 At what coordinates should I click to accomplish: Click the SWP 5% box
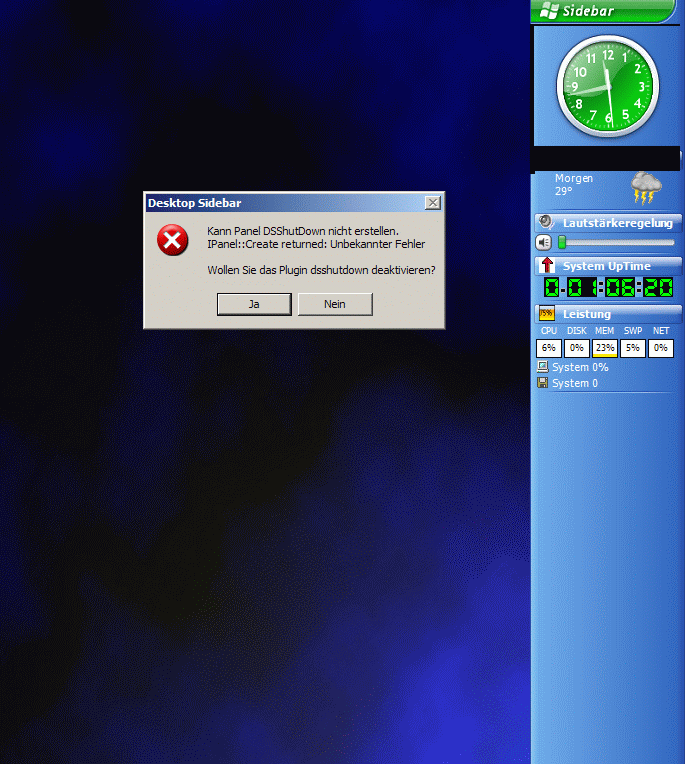[633, 348]
